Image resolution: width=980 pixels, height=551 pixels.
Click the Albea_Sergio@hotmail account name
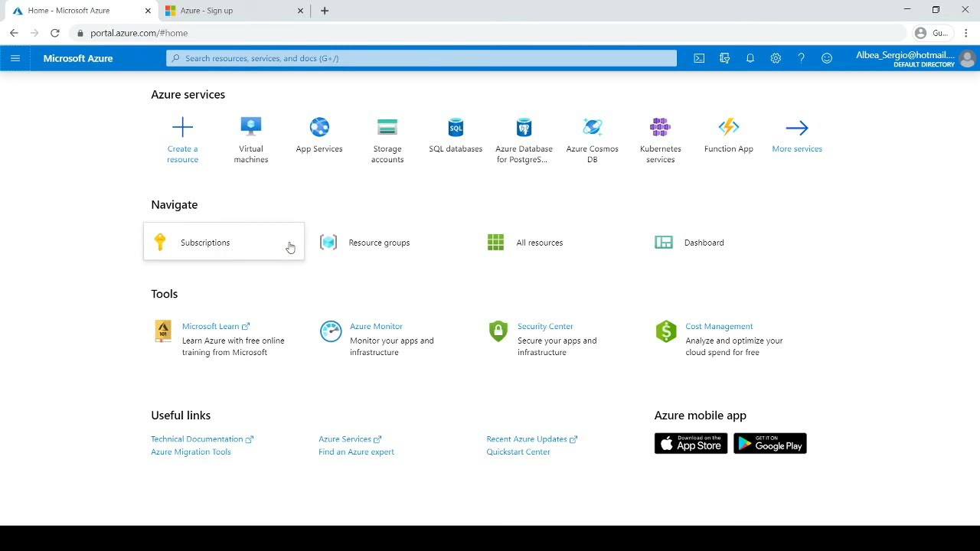pos(905,55)
